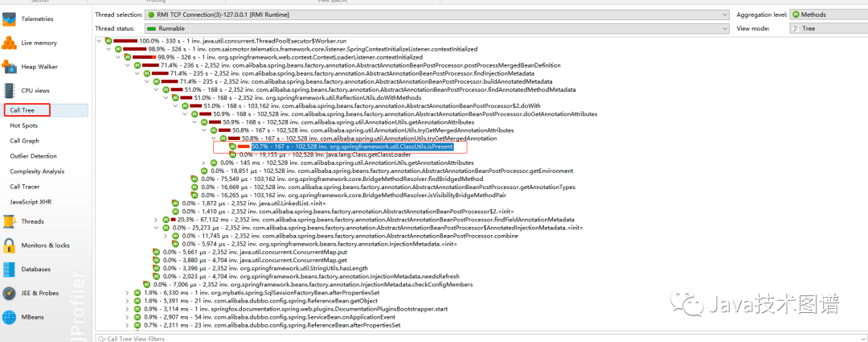Viewport: 868px width, 342px height.
Task: Expand the ReferenceBean.getObject node
Action: tap(127, 300)
